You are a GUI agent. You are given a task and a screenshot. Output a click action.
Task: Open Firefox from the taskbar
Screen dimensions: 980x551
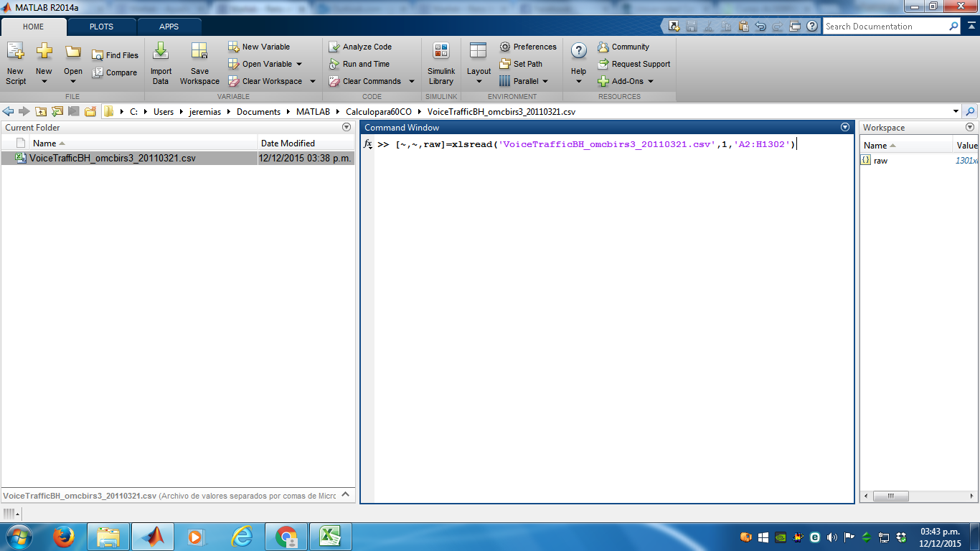[64, 537]
